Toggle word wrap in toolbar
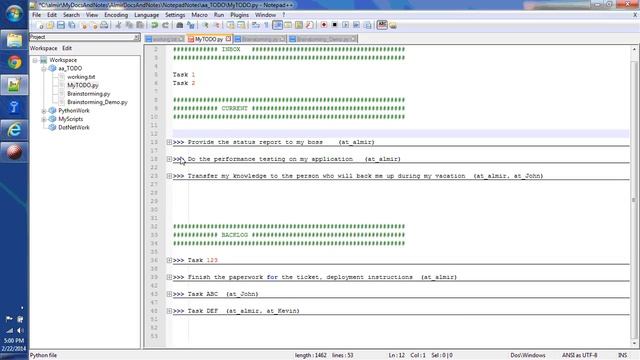The image size is (640, 360). 256,25
